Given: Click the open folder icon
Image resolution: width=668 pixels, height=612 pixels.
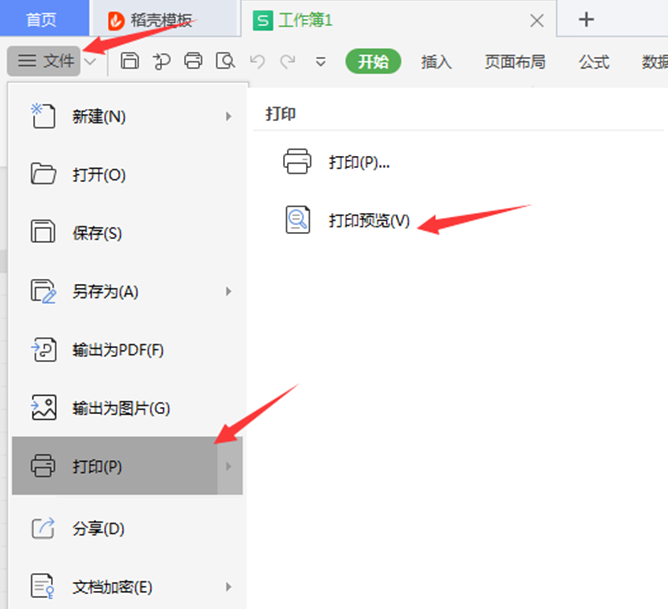Looking at the screenshot, I should coord(43,173).
